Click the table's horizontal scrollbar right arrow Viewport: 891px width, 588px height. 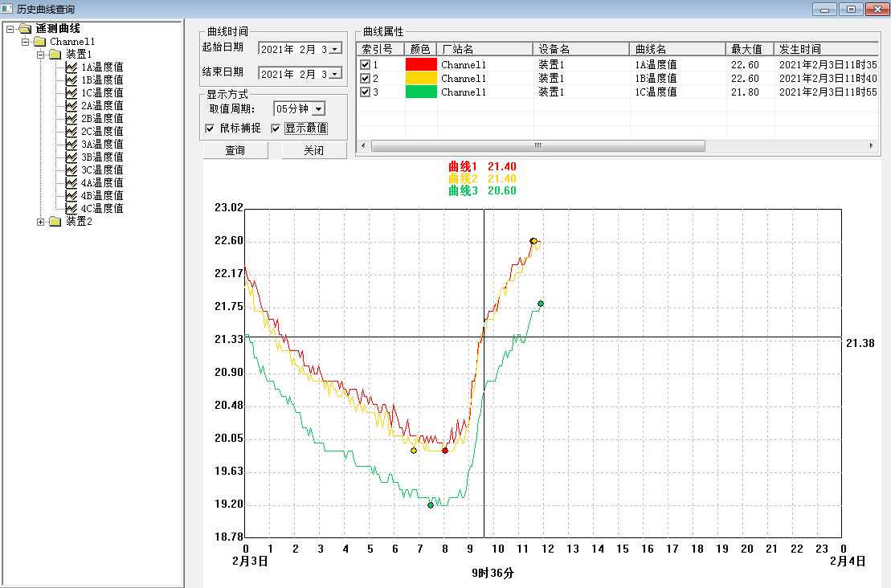(x=873, y=146)
